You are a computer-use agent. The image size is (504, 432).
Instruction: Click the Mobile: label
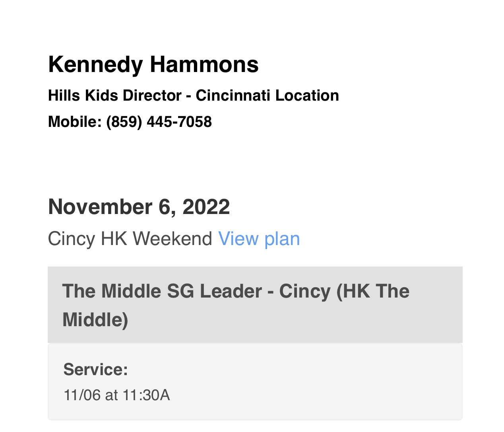(75, 122)
